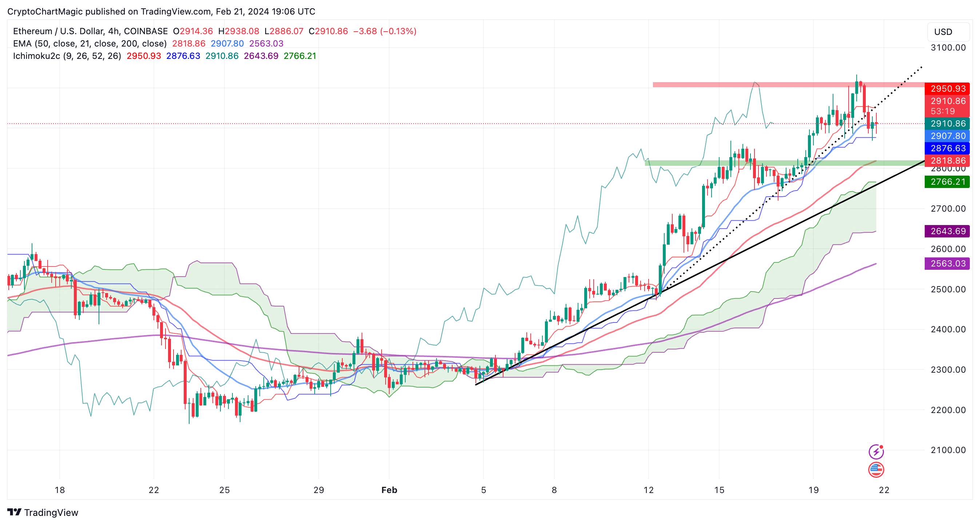This screenshot has width=980, height=525.
Task: Click the Feb date on time axis
Action: point(389,490)
